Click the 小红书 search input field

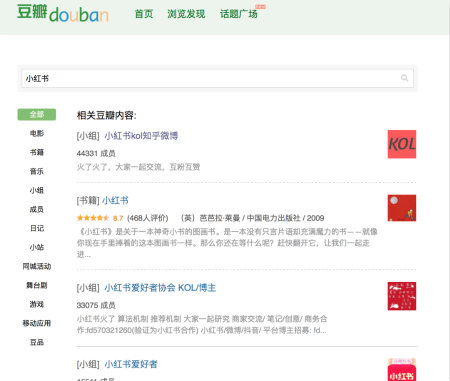pyautogui.click(x=217, y=78)
